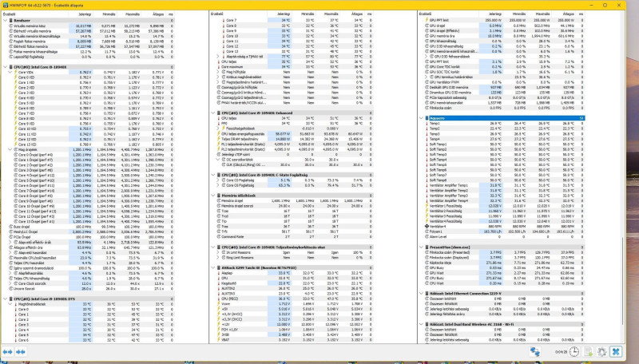Select the Core maximum row
This screenshot has width=639, height=364.
pyautogui.click(x=296, y=67)
